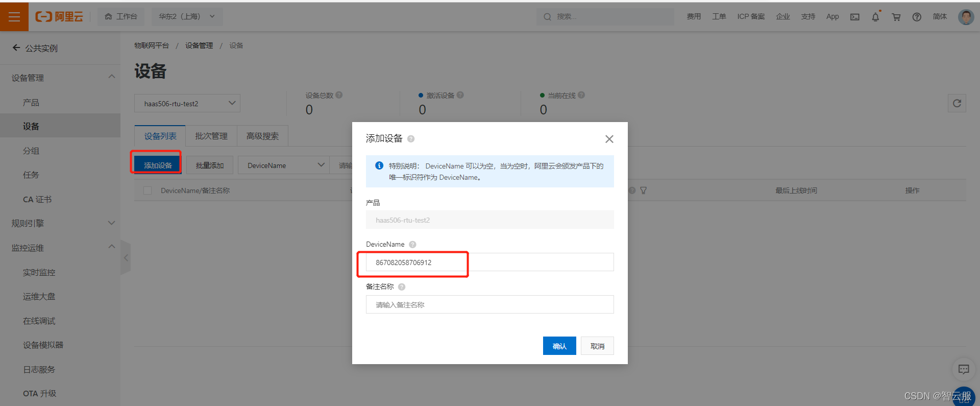
Task: Expand the 规则引擎 sidebar section
Action: tap(111, 223)
